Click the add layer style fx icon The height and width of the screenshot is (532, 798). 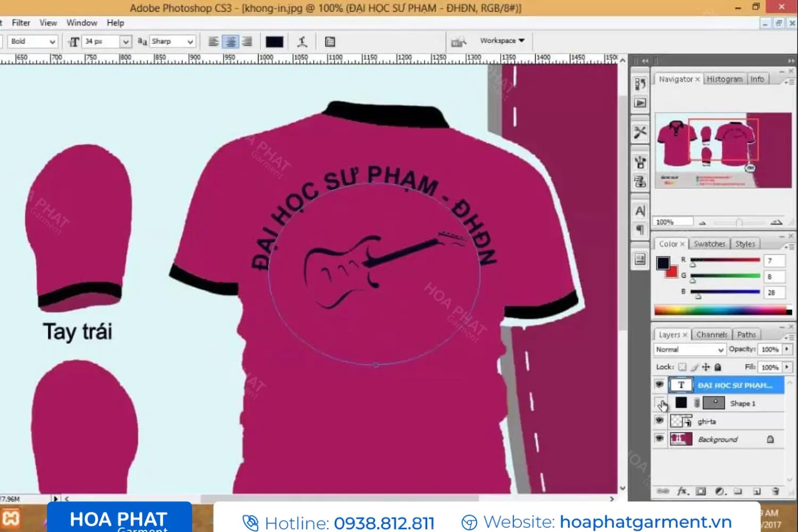pyautogui.click(x=682, y=491)
